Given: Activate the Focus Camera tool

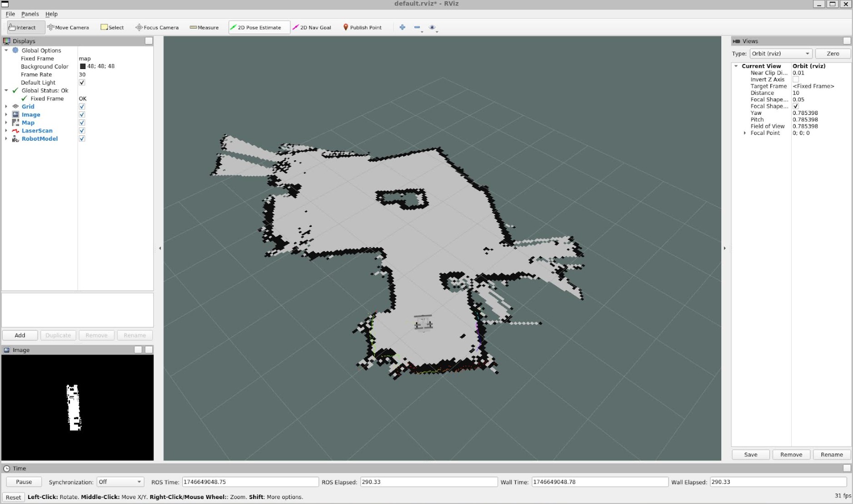Looking at the screenshot, I should point(157,27).
